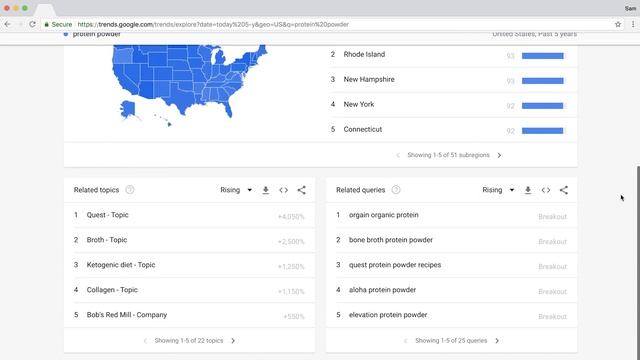Open help for Related queries
Viewport: 640px width, 360px height.
pyautogui.click(x=396, y=190)
